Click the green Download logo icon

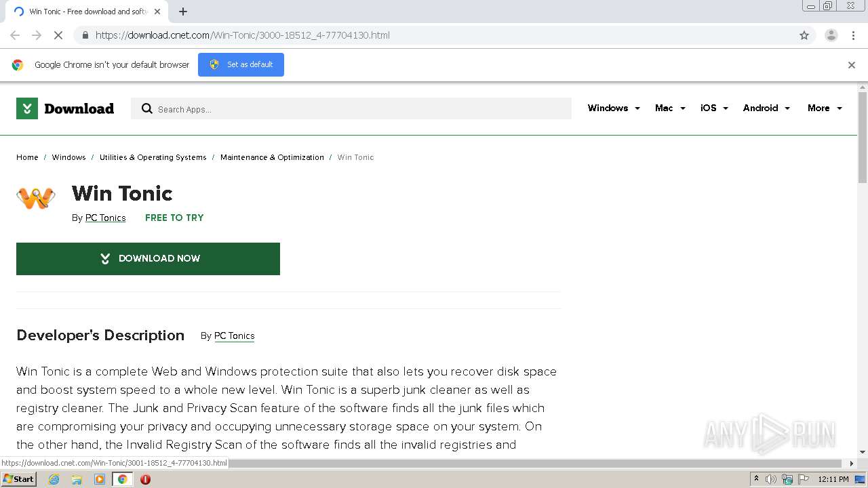coord(27,108)
